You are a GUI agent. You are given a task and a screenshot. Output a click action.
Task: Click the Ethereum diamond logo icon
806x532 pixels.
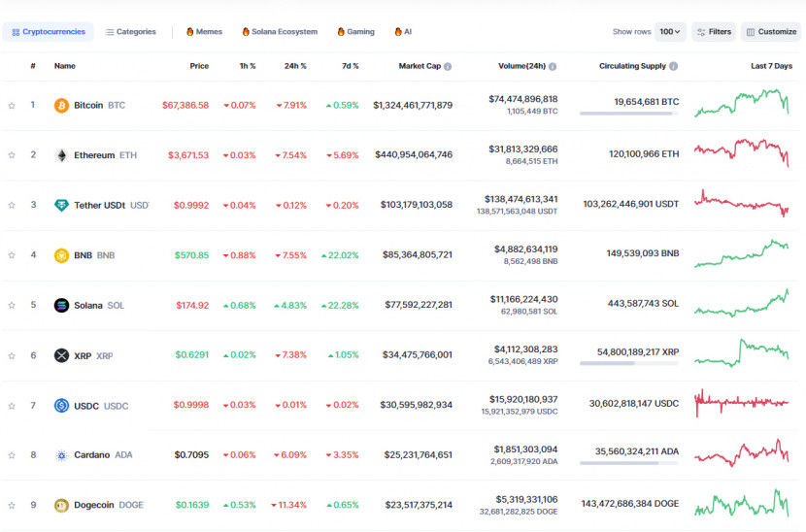point(61,155)
